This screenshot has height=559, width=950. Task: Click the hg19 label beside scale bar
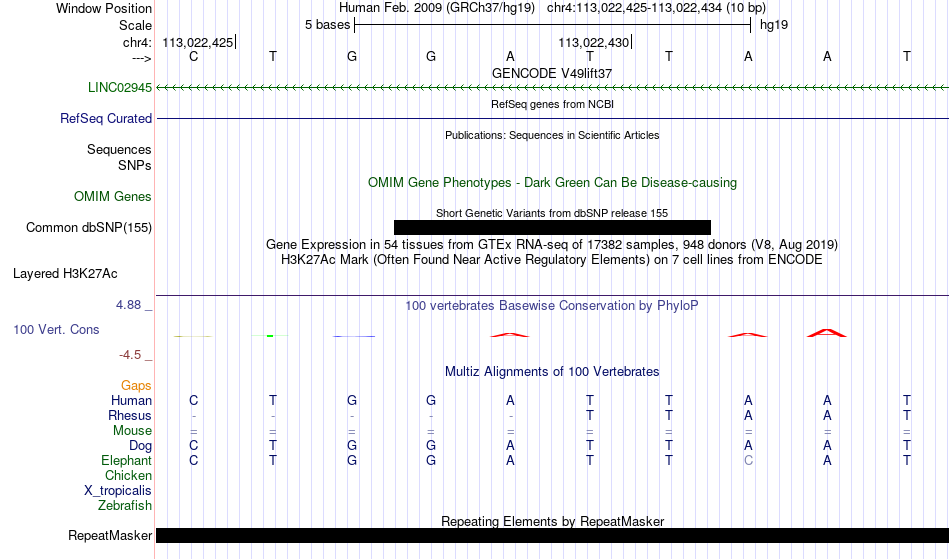774,25
